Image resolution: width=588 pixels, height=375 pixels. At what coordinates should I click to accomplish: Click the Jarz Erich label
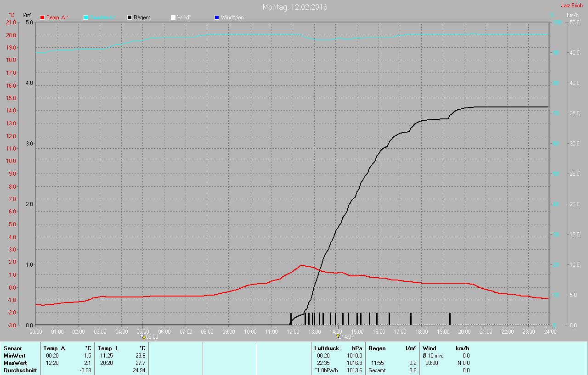[x=572, y=6]
